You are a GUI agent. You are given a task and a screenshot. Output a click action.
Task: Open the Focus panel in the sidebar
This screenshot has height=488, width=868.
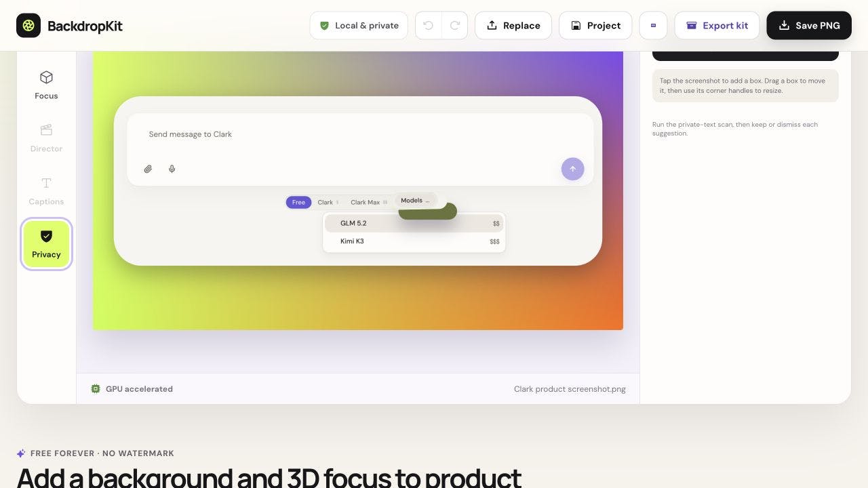tap(46, 85)
